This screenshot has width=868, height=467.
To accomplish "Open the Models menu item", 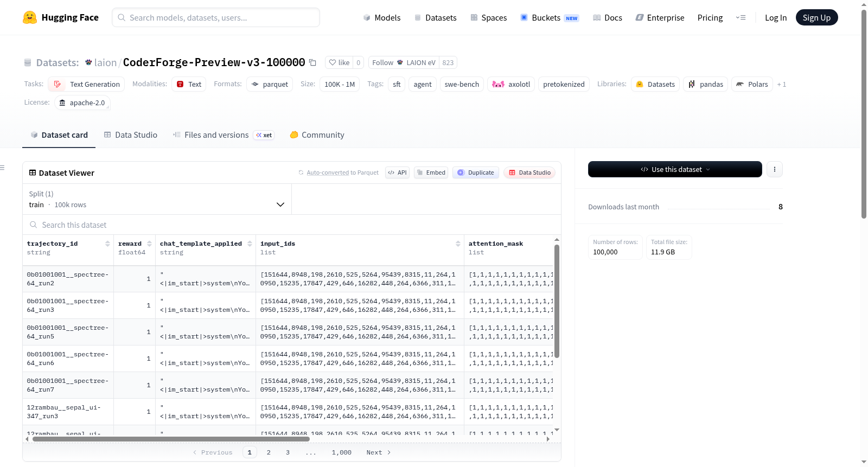I will click(x=382, y=17).
